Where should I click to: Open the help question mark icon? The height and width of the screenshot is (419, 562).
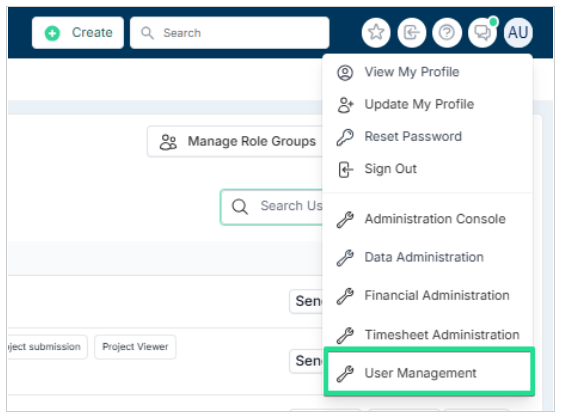click(447, 33)
